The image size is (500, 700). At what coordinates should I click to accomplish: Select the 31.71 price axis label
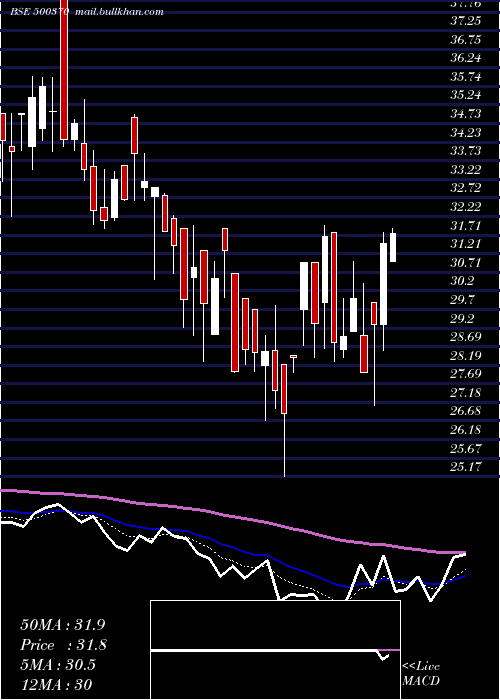point(466,225)
